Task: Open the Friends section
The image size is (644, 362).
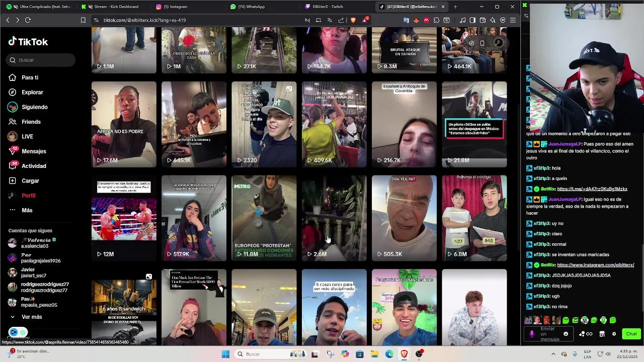Action: (25, 122)
